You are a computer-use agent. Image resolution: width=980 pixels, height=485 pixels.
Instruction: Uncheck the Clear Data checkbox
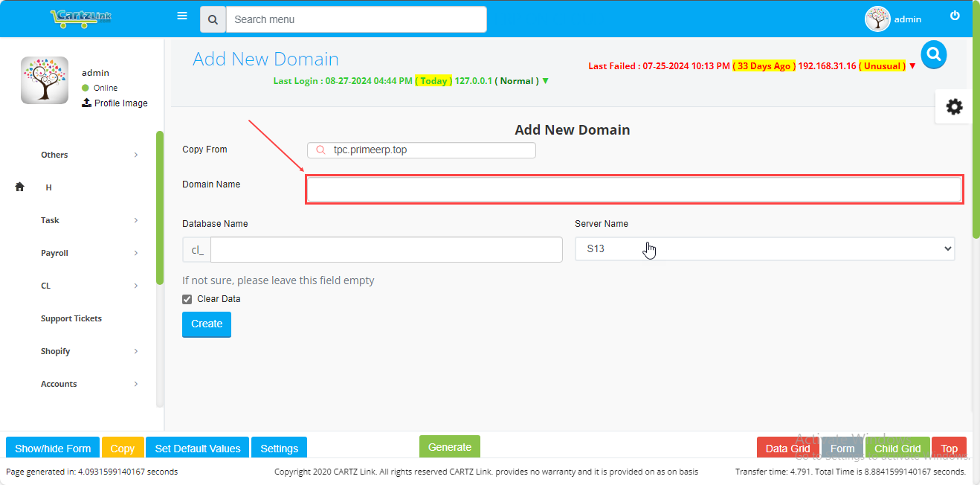(187, 298)
